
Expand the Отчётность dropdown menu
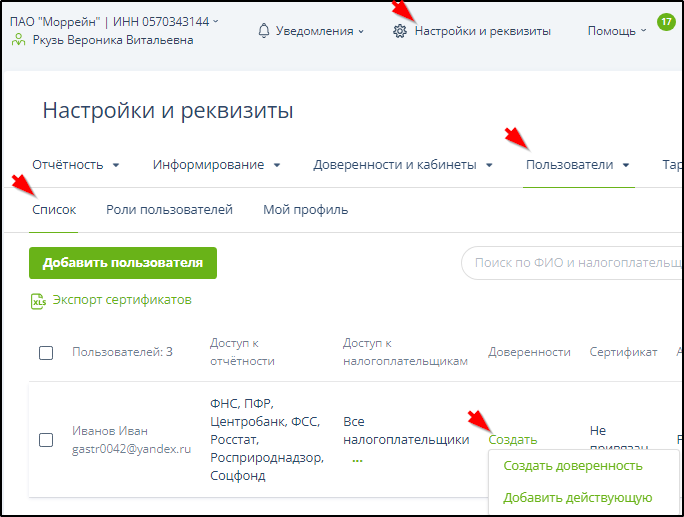click(76, 165)
